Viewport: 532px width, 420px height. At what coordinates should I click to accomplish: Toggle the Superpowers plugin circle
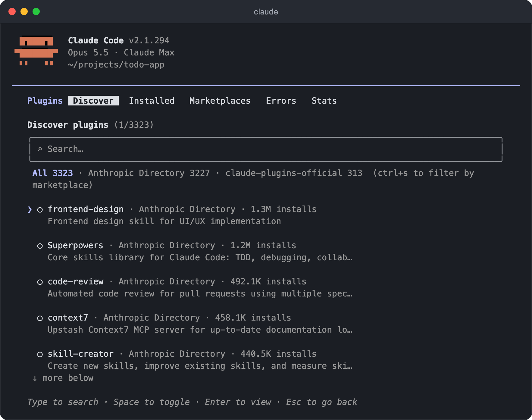40,246
